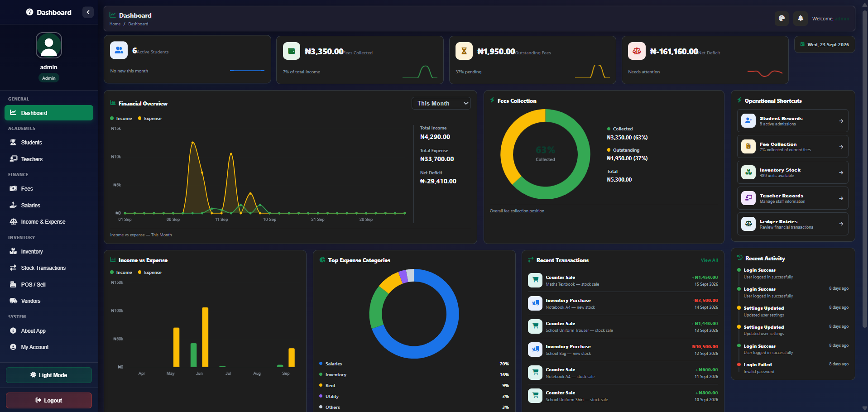Open Student Records shortcut icon
The height and width of the screenshot is (412, 868).
[x=748, y=121]
